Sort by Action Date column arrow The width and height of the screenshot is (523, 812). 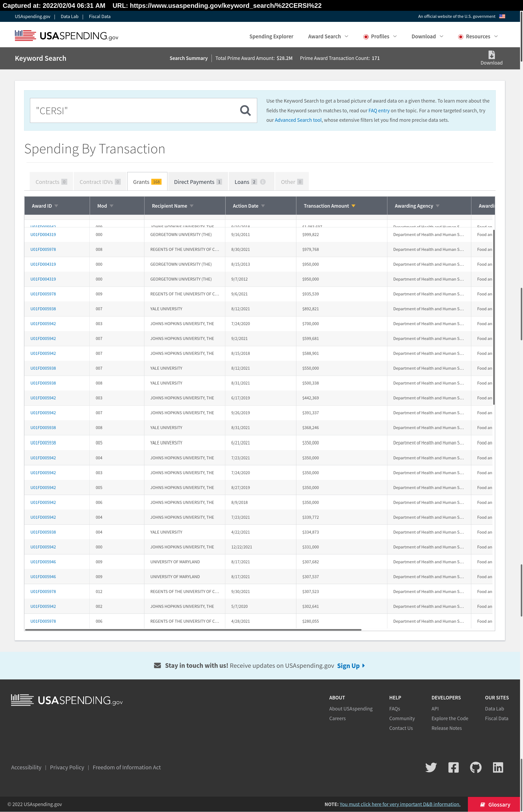coord(263,206)
